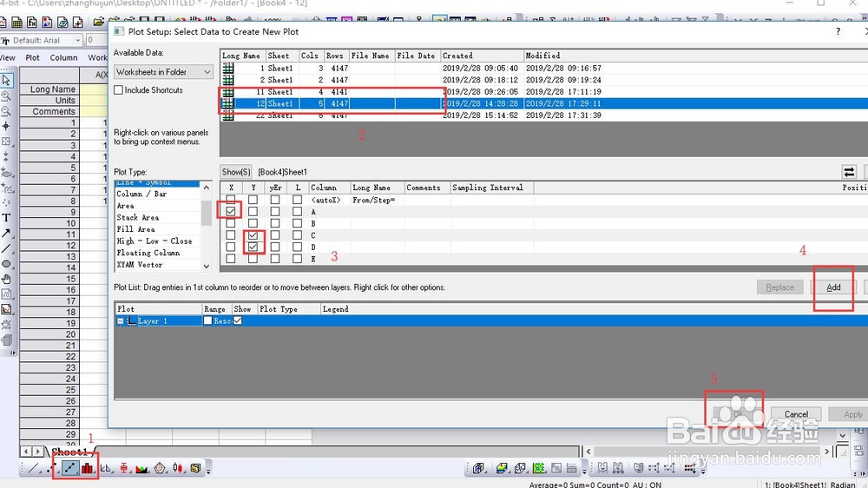Open the Column menu
This screenshot has width=868, height=488.
63,57
